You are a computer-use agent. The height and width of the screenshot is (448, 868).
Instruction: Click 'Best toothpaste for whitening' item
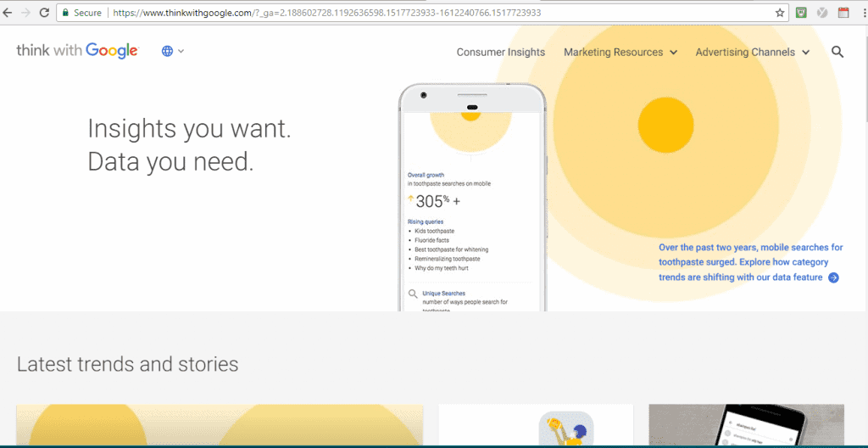coord(452,249)
